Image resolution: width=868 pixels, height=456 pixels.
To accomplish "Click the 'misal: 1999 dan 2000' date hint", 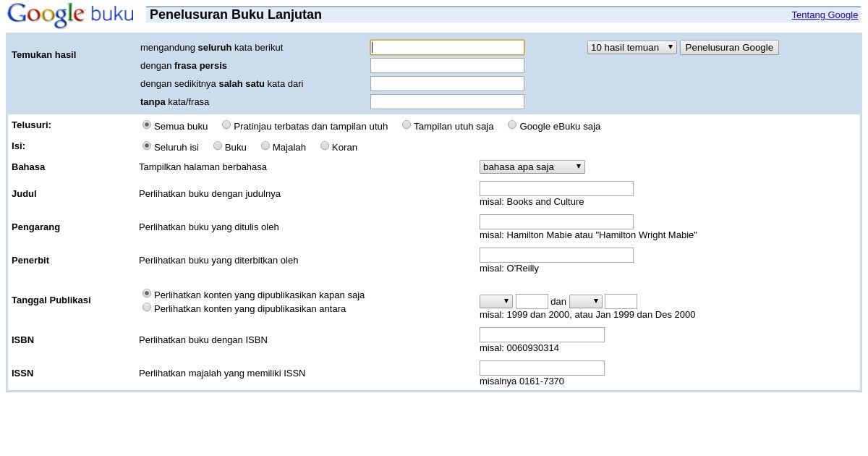I will tap(587, 315).
